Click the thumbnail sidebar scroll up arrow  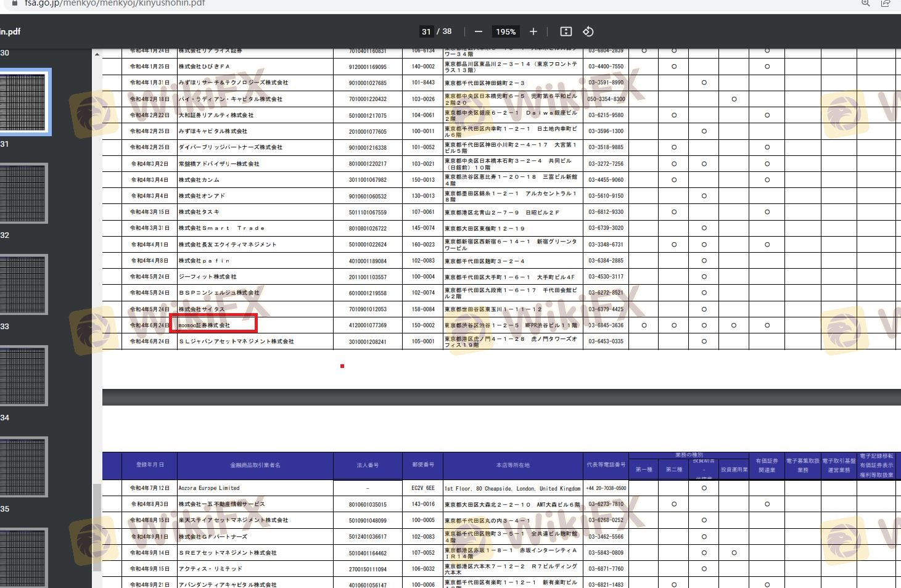97,55
